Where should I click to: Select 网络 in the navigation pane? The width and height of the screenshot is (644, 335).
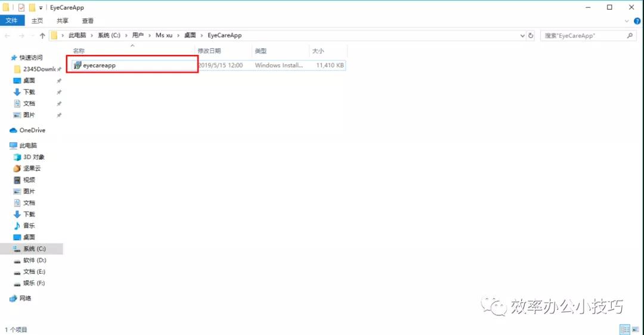click(x=24, y=298)
